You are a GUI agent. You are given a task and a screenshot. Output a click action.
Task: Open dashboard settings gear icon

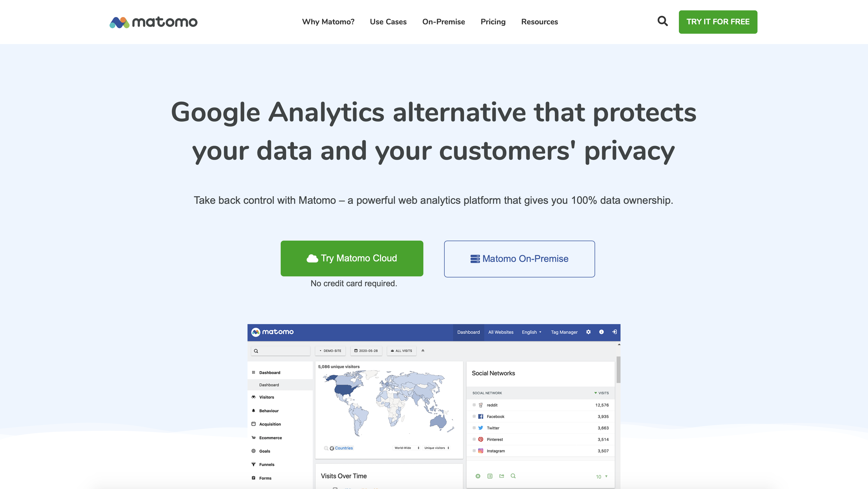pyautogui.click(x=588, y=332)
